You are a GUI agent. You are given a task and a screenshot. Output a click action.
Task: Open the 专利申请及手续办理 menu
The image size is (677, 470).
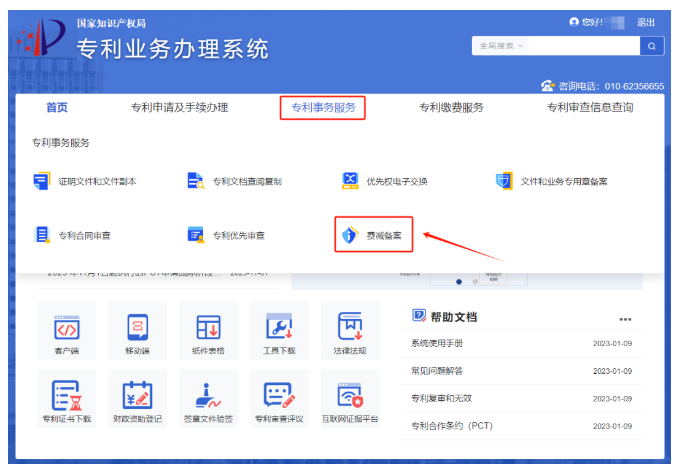coord(179,107)
